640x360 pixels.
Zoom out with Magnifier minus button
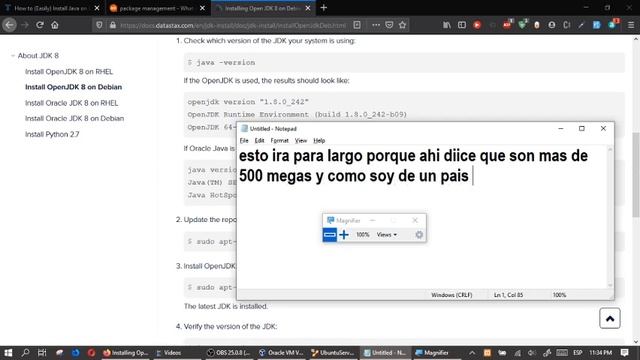click(330, 235)
